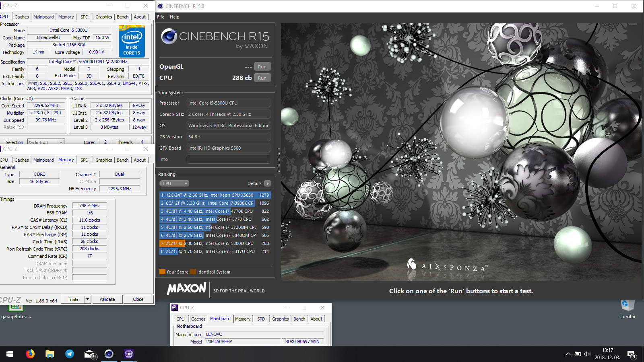Show hidden system tray icons
The height and width of the screenshot is (362, 644).
568,354
